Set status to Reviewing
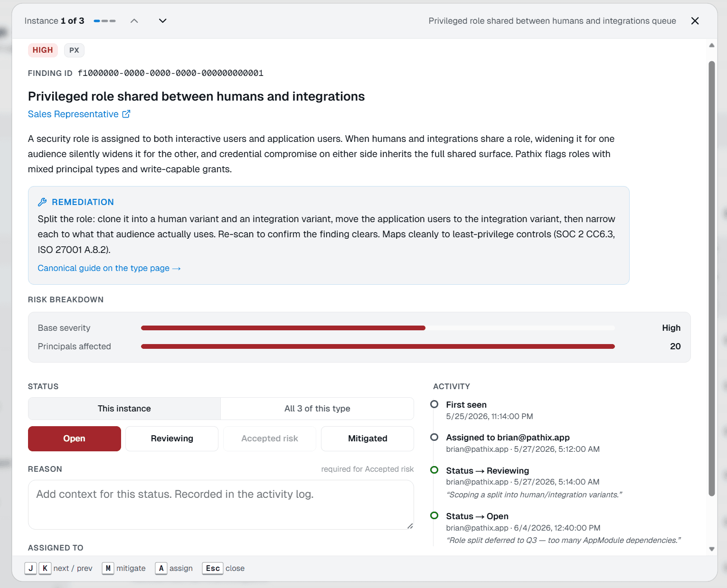Viewport: 727px width, 588px height. tap(172, 439)
